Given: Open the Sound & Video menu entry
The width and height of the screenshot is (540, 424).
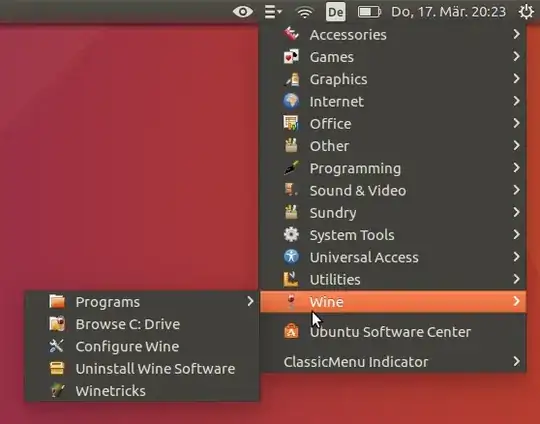Looking at the screenshot, I should [393, 190].
